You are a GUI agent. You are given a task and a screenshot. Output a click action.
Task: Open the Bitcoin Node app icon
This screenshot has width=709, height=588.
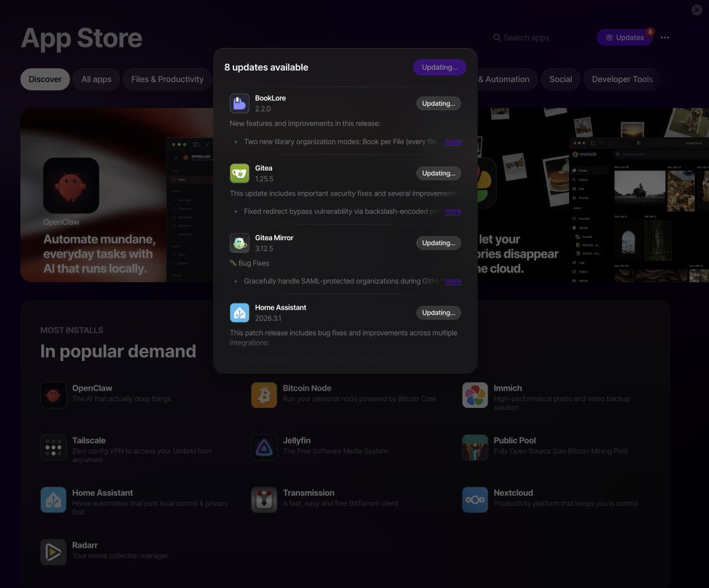click(264, 395)
